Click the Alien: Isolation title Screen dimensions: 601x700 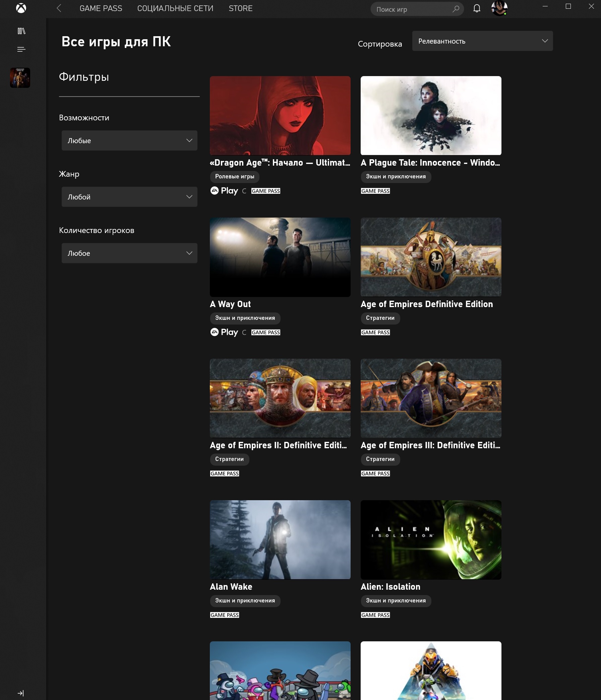(x=390, y=587)
